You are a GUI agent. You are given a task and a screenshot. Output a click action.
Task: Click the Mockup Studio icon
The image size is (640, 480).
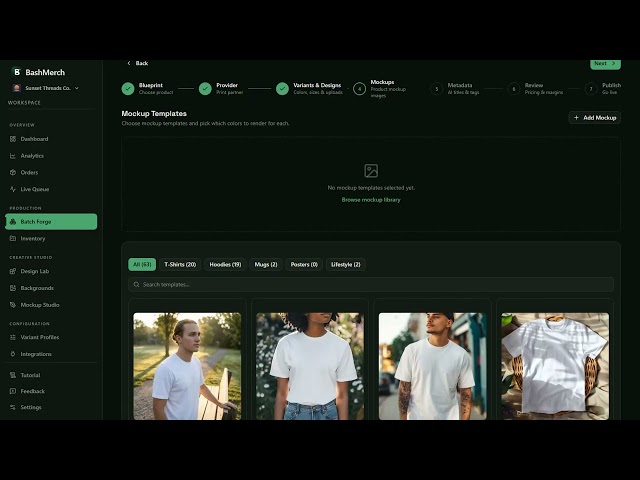13,304
